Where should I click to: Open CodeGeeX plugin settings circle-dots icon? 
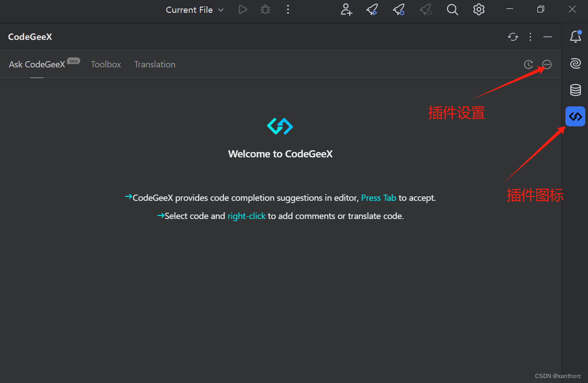(x=547, y=65)
